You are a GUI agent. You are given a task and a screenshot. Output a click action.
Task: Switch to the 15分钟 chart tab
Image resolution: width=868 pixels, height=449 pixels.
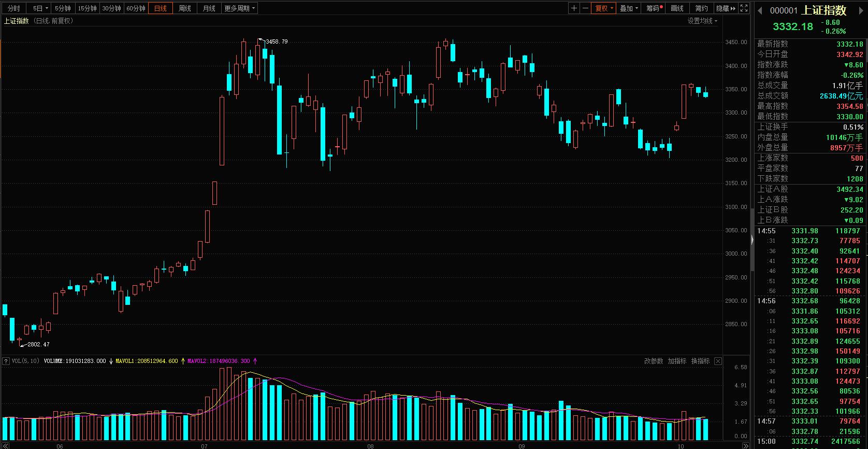pos(87,8)
